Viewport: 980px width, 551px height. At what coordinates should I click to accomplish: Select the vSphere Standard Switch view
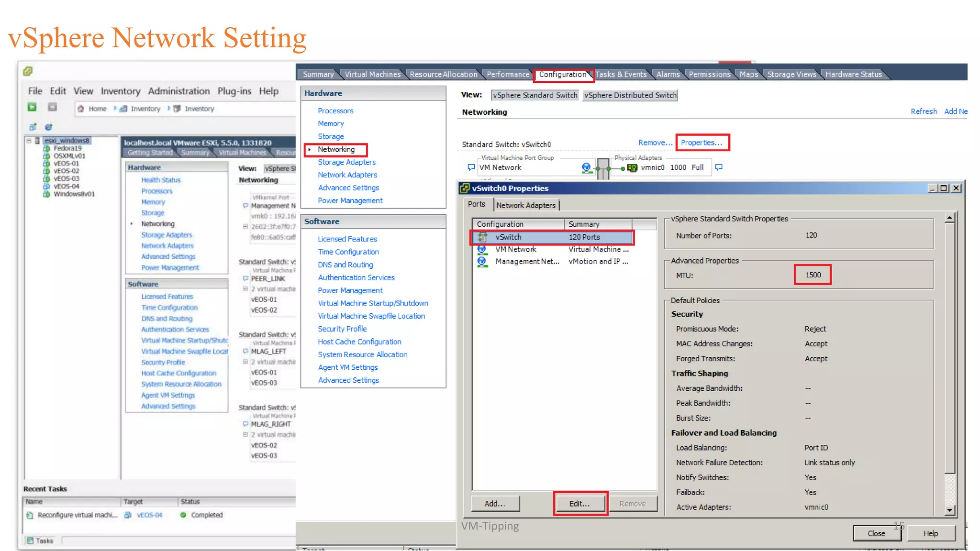[x=535, y=95]
